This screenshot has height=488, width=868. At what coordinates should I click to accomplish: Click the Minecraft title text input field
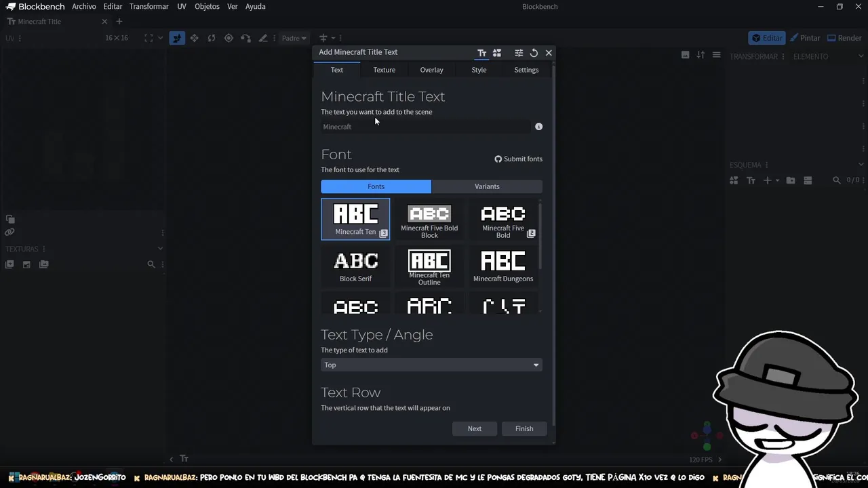pos(426,127)
